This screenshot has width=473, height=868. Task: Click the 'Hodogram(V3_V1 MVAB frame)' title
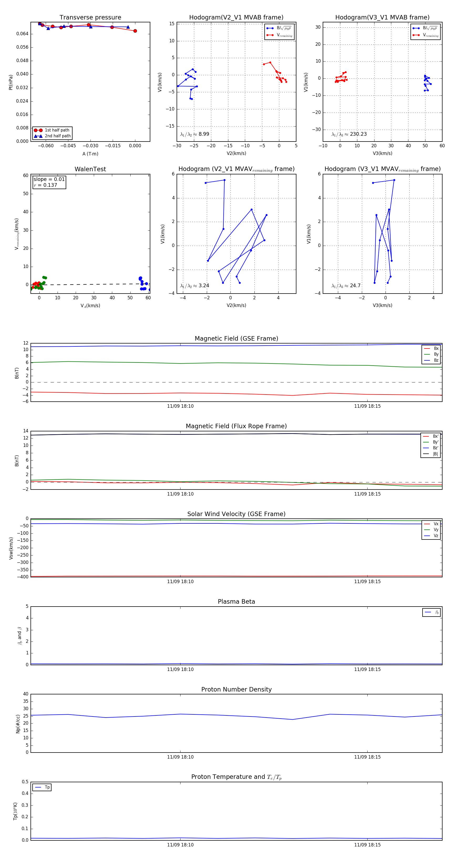[382, 18]
